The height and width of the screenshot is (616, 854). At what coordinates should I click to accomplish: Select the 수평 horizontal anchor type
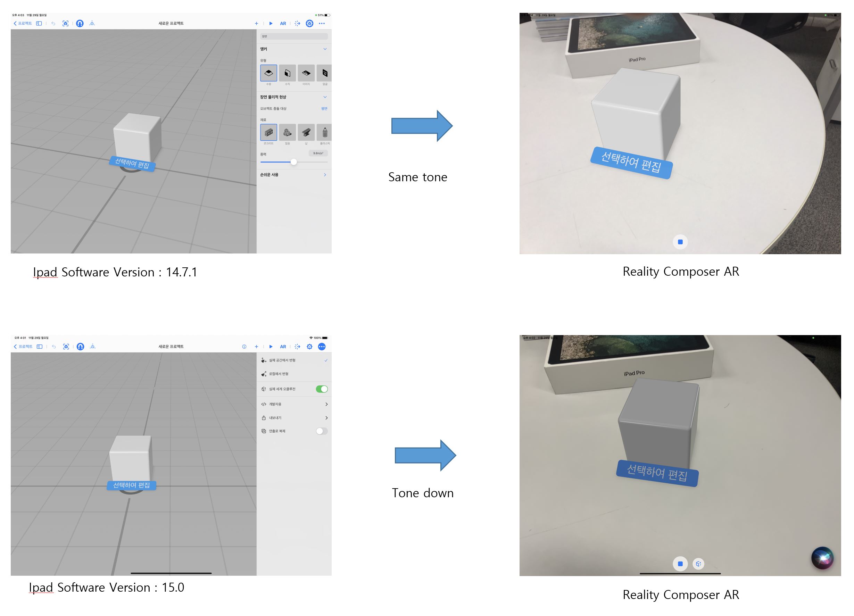(x=268, y=73)
